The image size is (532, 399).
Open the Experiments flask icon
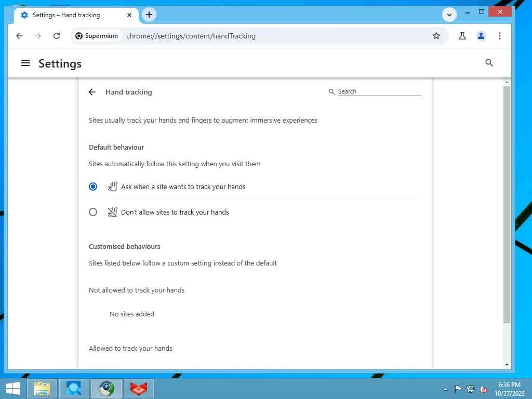pos(462,36)
